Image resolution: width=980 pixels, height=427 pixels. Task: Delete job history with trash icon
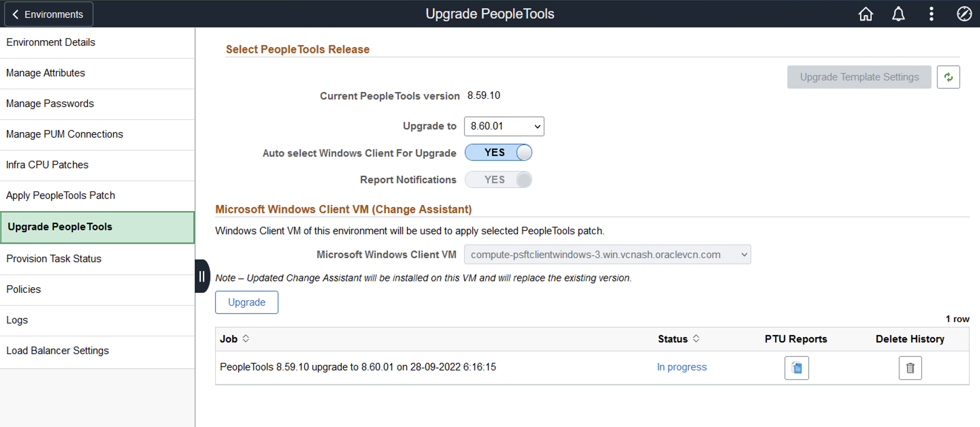point(910,368)
